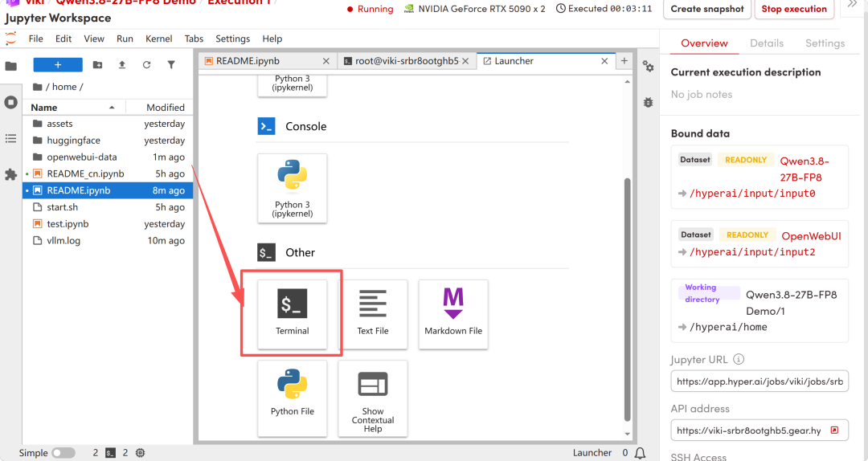Click the Jupyter URL info icon
This screenshot has width=868, height=461.
[x=739, y=359]
